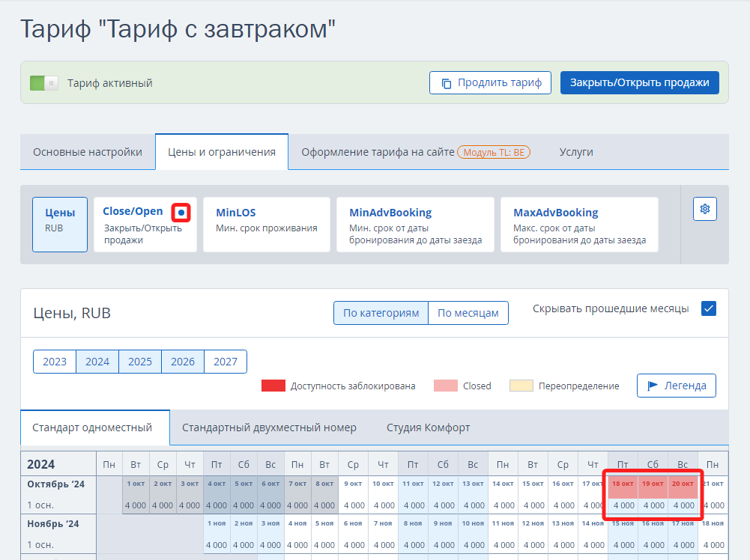Click the gear settings icon

click(704, 209)
